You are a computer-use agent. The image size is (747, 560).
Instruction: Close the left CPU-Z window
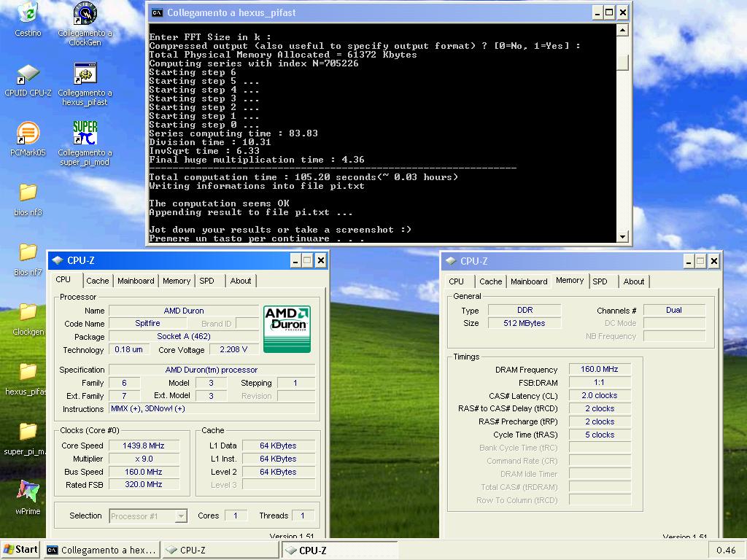tap(321, 260)
